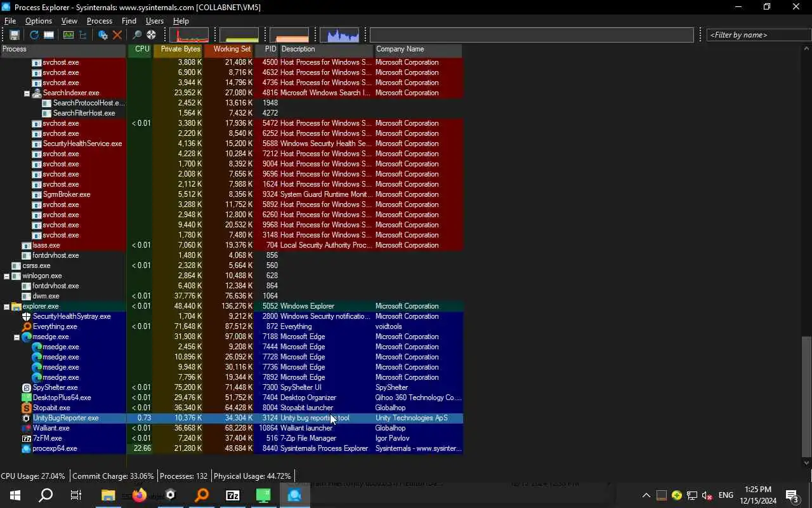The image size is (812, 508).
Task: Open the physical memory mini graph
Action: [x=289, y=35]
